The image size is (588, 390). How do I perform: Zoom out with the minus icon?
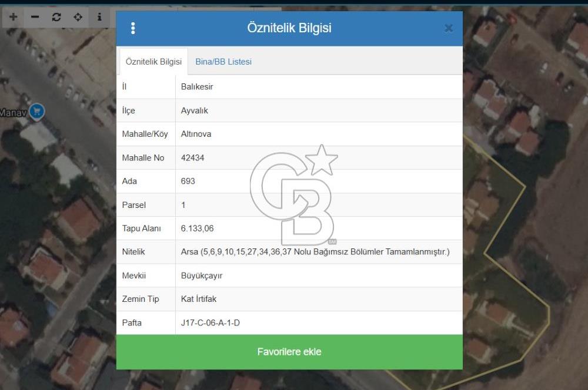35,17
